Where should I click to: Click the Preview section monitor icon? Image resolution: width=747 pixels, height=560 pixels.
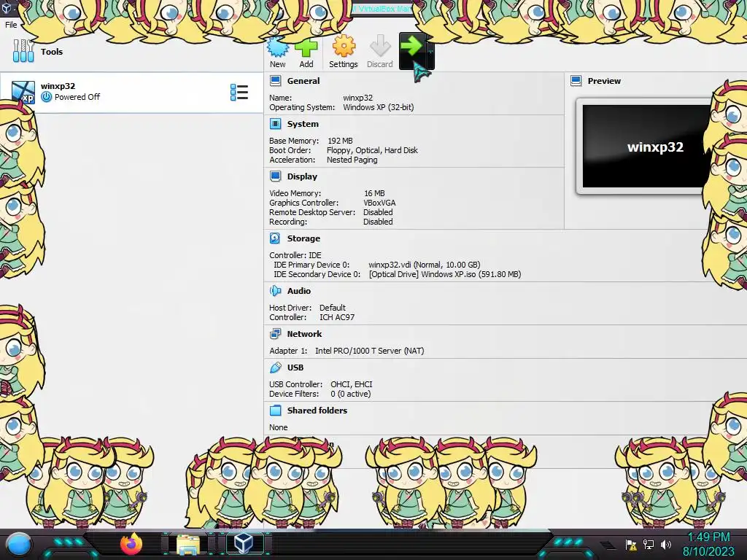[576, 80]
